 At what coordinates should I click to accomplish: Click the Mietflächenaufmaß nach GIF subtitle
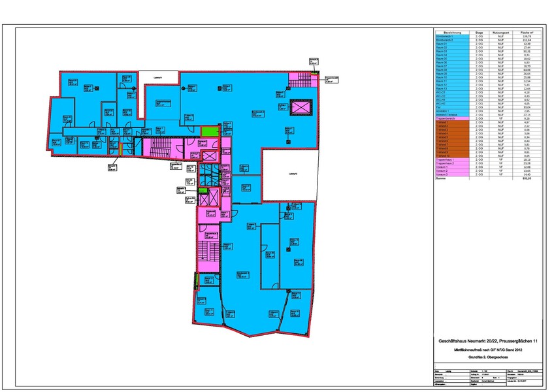(x=489, y=351)
